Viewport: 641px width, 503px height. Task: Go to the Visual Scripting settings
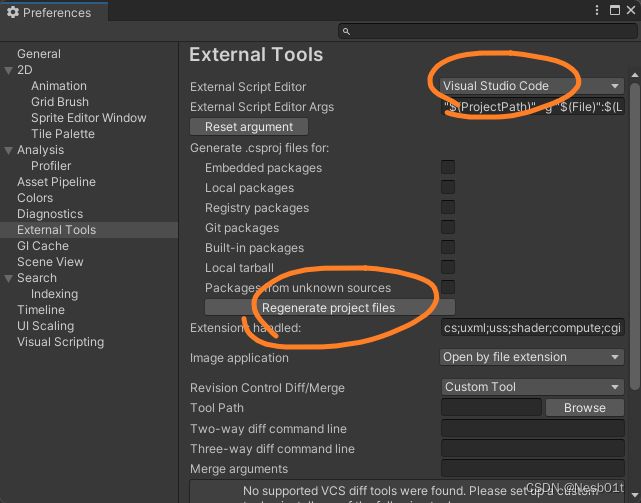pyautogui.click(x=60, y=342)
